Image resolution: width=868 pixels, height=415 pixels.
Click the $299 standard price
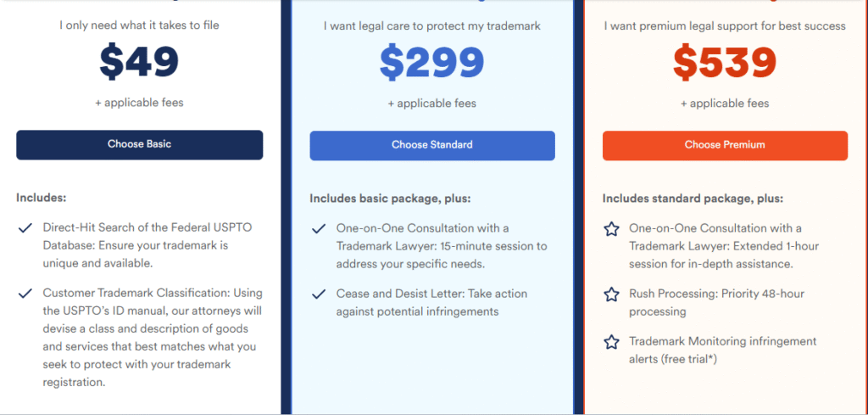click(432, 61)
